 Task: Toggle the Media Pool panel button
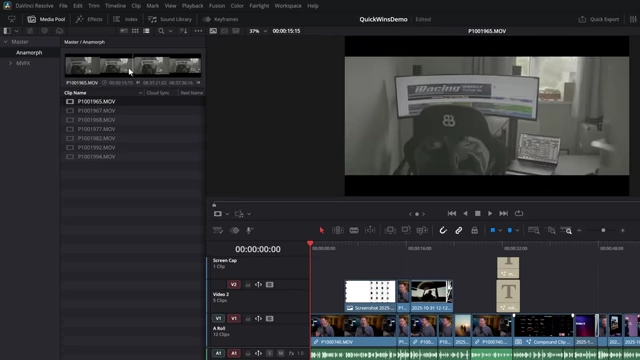(x=46, y=19)
